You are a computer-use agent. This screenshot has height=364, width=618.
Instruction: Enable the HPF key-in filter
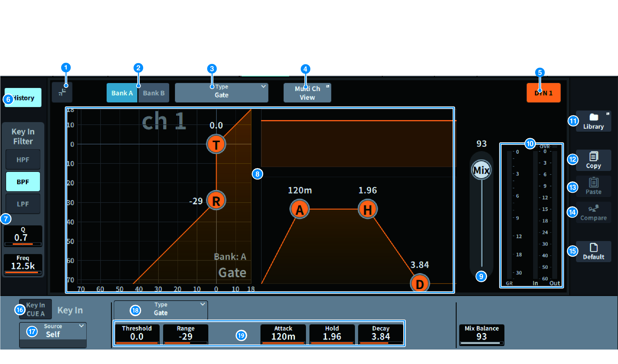[x=23, y=160]
